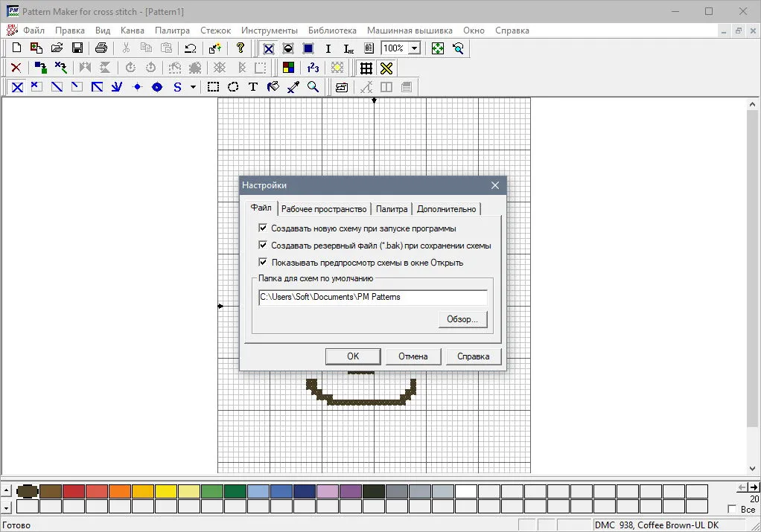Viewport: 761px width, 532px height.
Task: Toggle preview in Open dialog checkbox
Action: tap(263, 263)
